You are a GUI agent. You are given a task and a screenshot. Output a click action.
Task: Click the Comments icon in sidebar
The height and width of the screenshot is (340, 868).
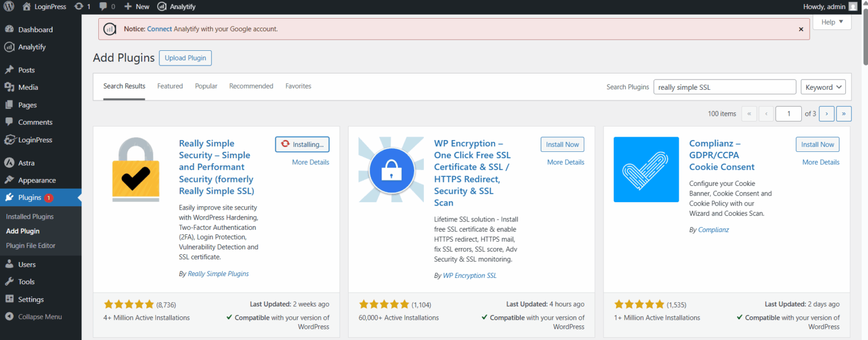9,122
